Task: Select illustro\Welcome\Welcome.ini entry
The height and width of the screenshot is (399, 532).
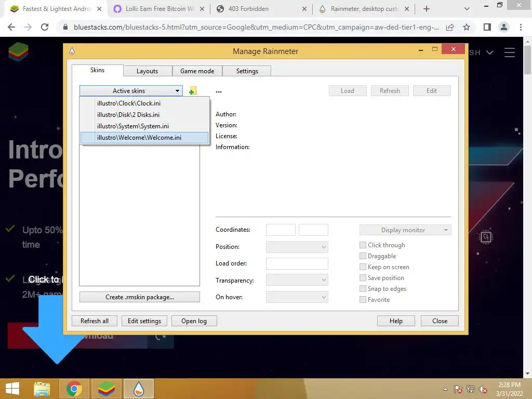Action: tap(144, 137)
